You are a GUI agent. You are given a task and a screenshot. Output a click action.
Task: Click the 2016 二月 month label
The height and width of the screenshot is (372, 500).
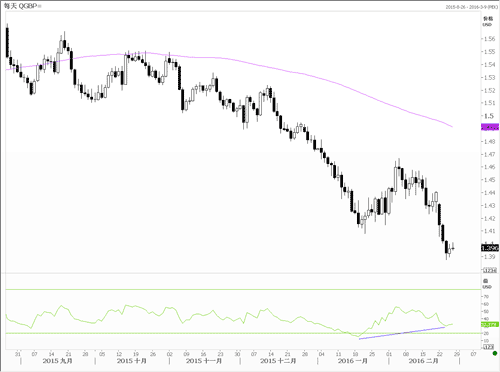[423, 361]
